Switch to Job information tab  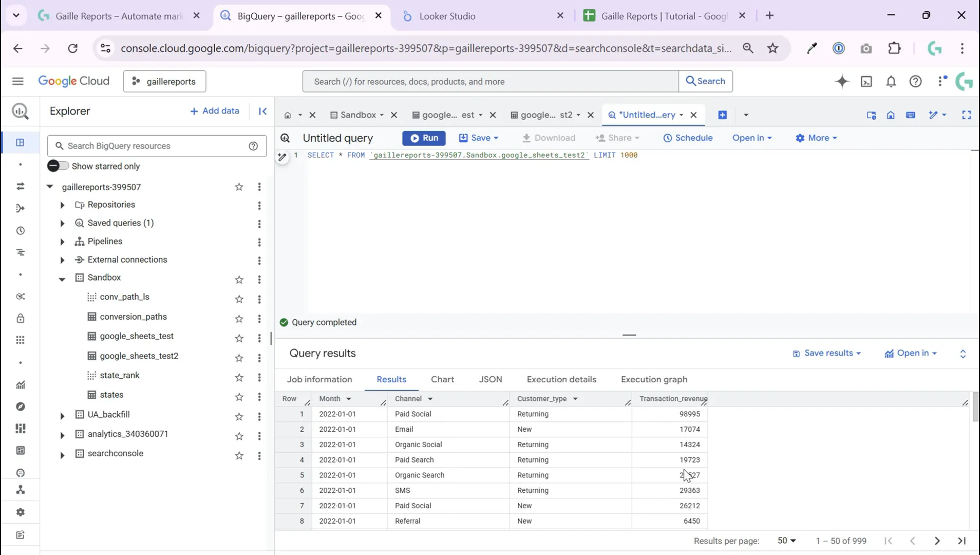319,379
